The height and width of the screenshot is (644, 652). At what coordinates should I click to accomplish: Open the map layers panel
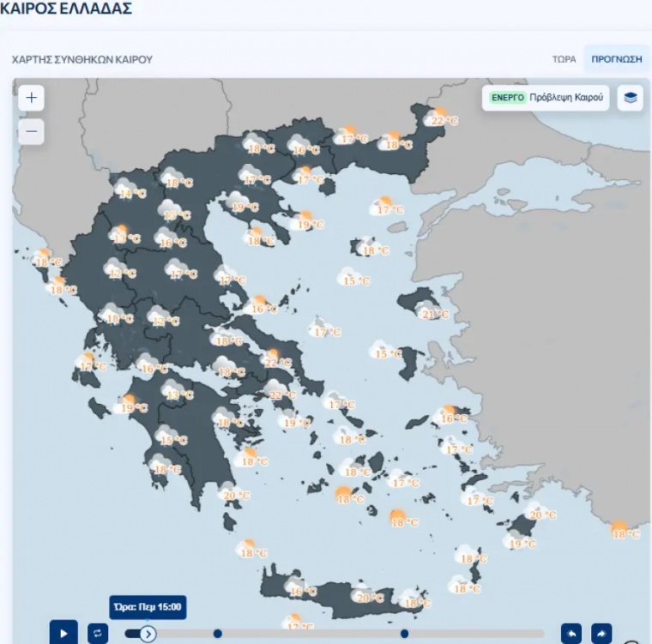[x=631, y=98]
